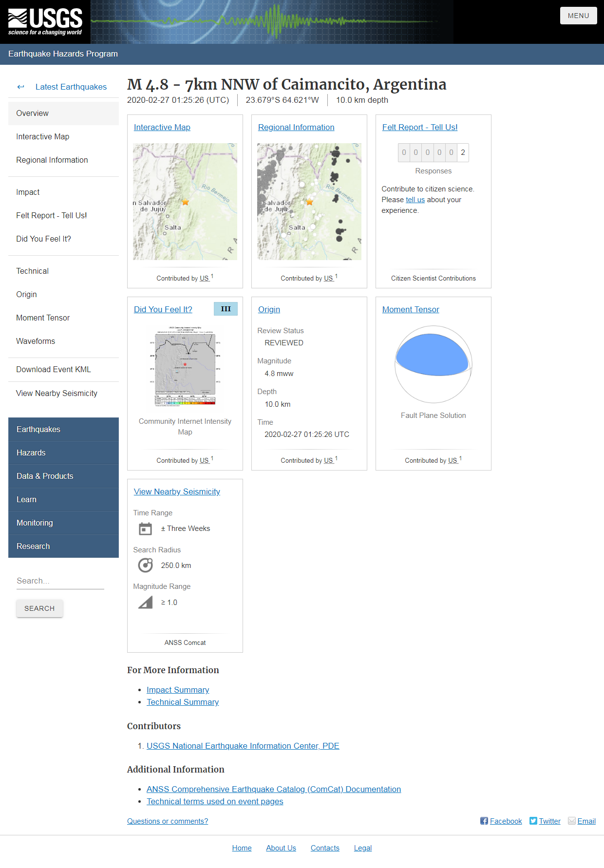Share the page via the Facebook icon
The width and height of the screenshot is (604, 868).
pos(484,821)
